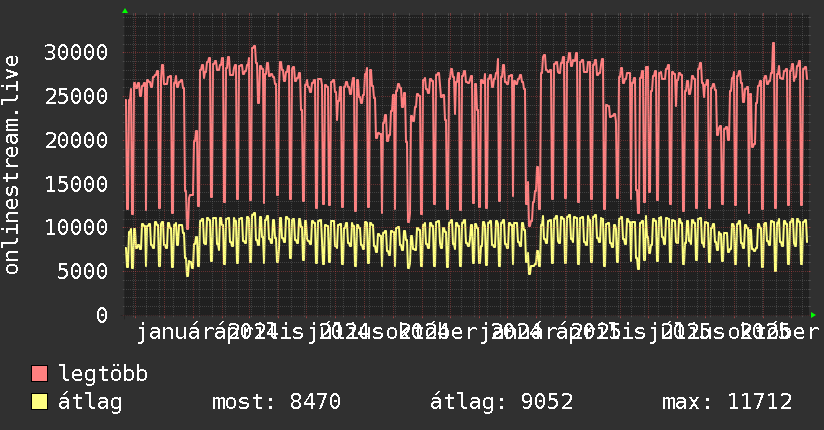Click the green arrow atop the y-axis
Viewport: 824px width, 430px height.
[124, 11]
